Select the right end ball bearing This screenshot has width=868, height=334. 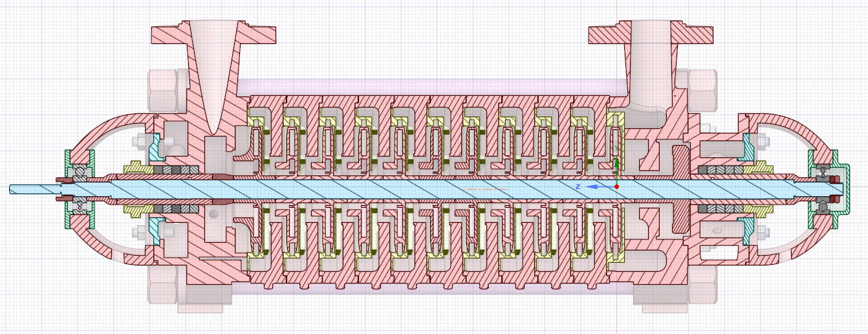click(822, 171)
